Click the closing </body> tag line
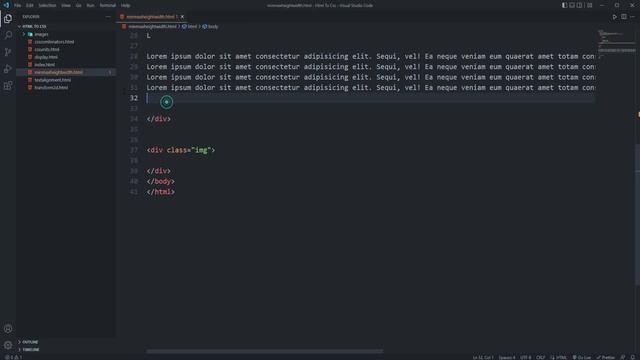This screenshot has height=360, width=640. click(x=160, y=181)
